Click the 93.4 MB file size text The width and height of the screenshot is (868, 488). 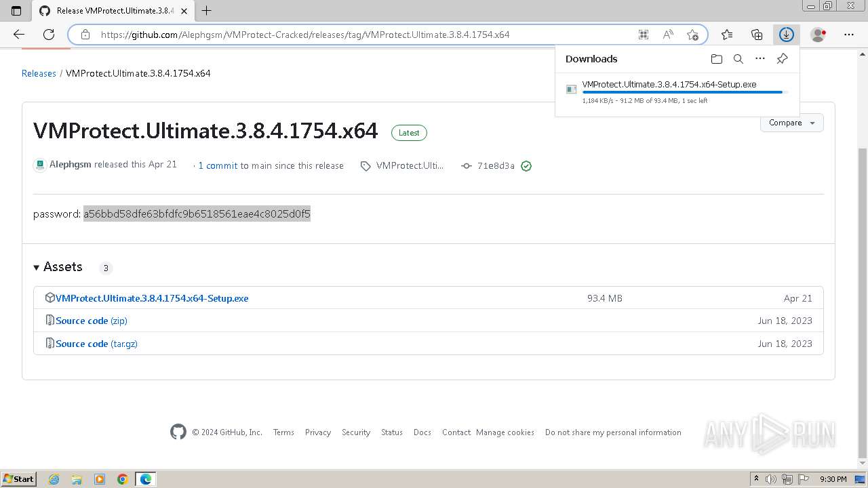click(x=605, y=298)
